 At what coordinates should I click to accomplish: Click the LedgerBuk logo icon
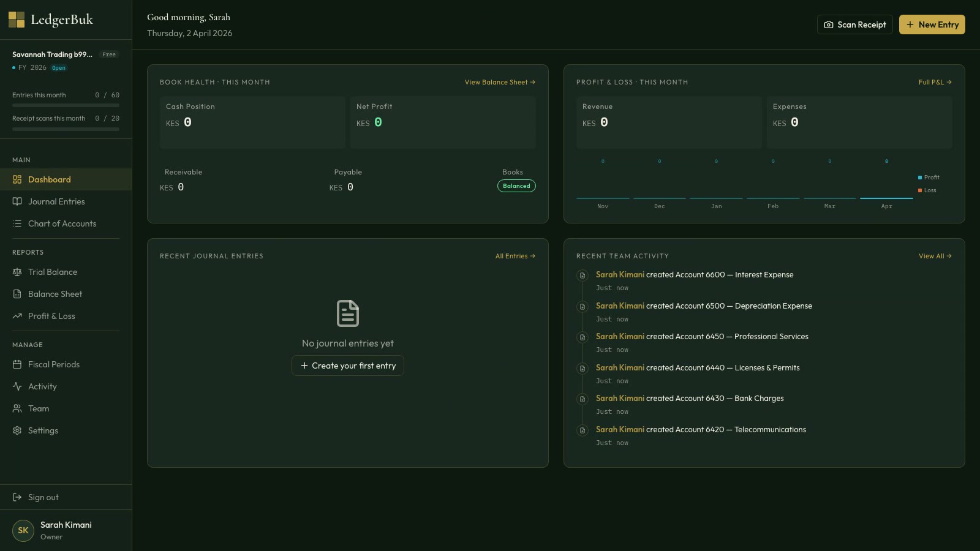click(x=17, y=20)
